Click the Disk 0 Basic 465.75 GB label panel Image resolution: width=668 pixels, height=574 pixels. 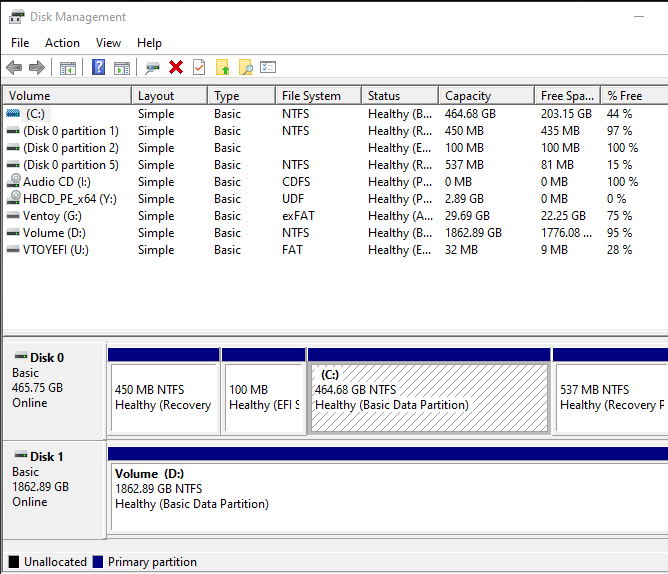click(54, 391)
